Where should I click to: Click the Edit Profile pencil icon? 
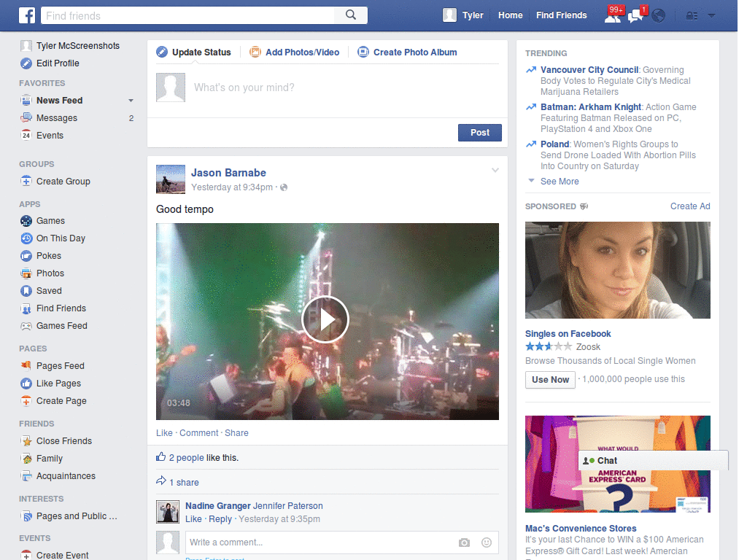pos(26,63)
